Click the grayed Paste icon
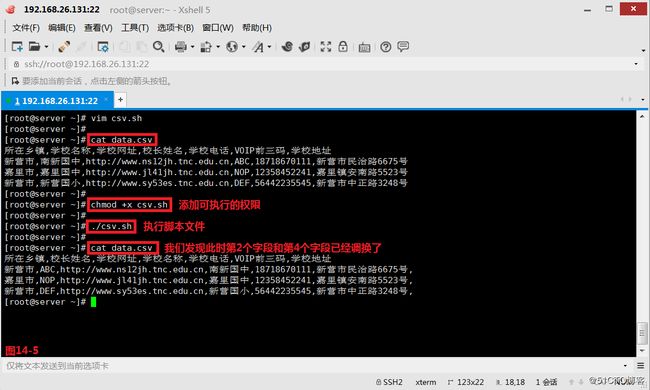Screen dimensions: 650x390 (x=141, y=46)
